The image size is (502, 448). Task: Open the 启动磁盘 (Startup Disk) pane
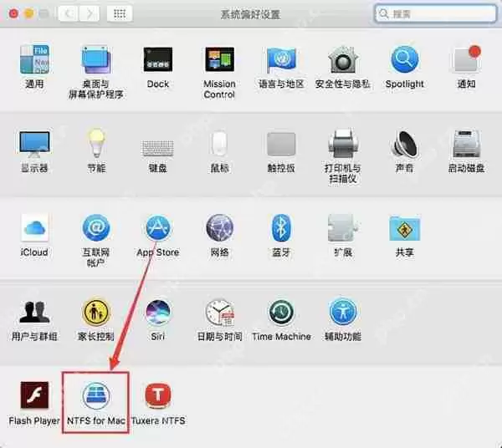click(466, 144)
